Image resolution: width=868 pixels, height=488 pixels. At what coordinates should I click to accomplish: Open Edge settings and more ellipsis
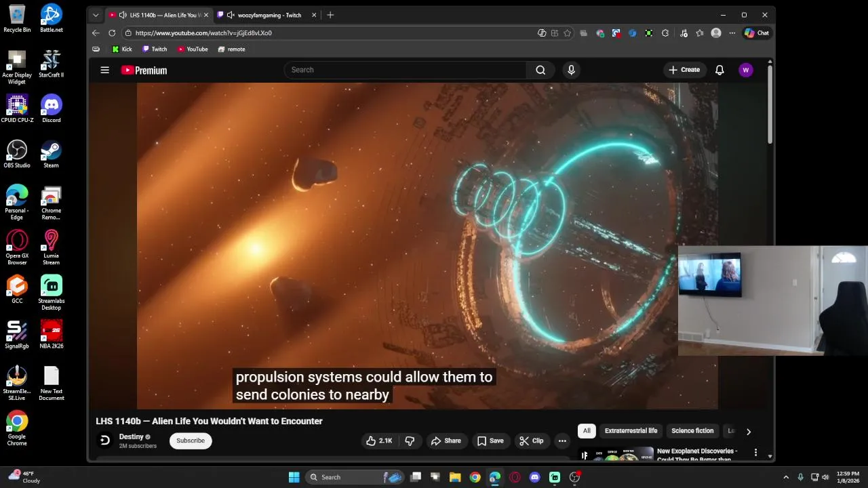732,33
